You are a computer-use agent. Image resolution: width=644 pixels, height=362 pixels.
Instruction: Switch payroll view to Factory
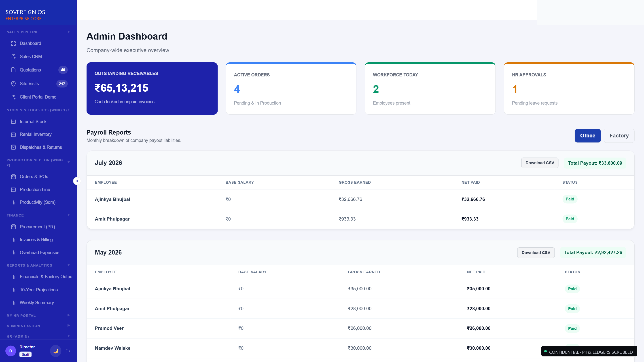coord(619,136)
